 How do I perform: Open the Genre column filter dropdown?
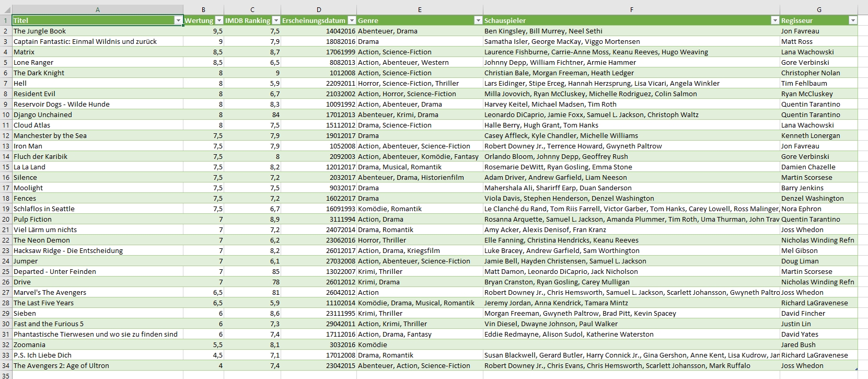[x=478, y=20]
